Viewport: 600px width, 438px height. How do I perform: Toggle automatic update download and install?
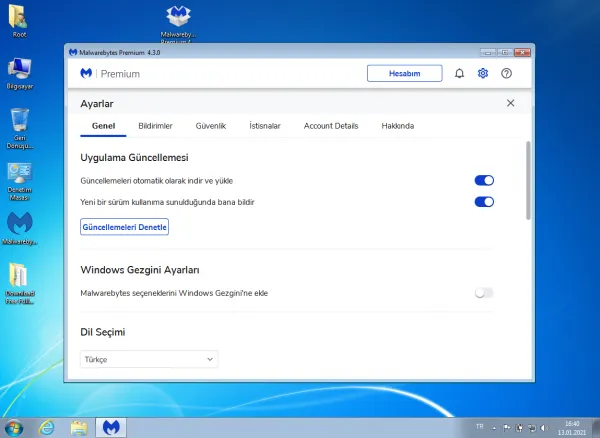tap(484, 181)
